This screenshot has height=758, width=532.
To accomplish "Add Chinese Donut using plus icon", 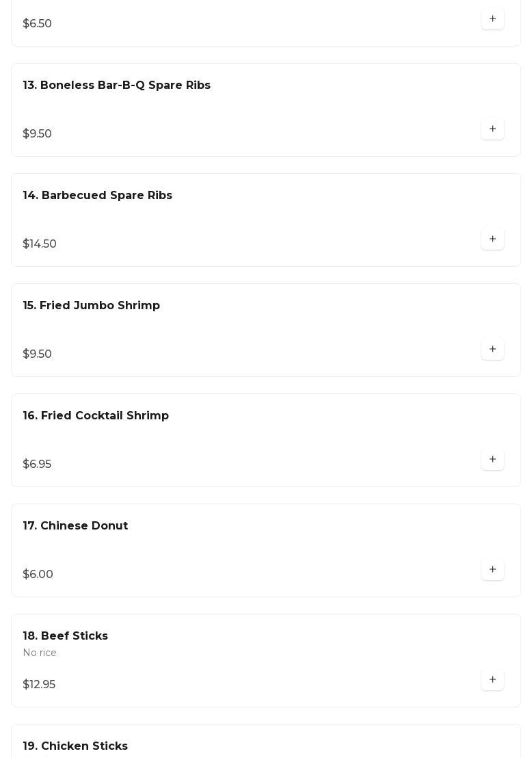I will point(492,570).
